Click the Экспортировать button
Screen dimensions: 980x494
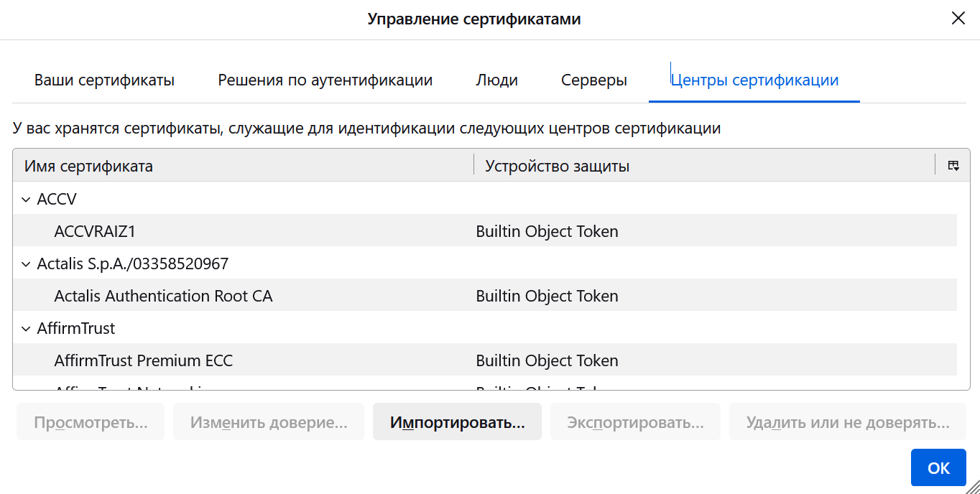pos(635,422)
